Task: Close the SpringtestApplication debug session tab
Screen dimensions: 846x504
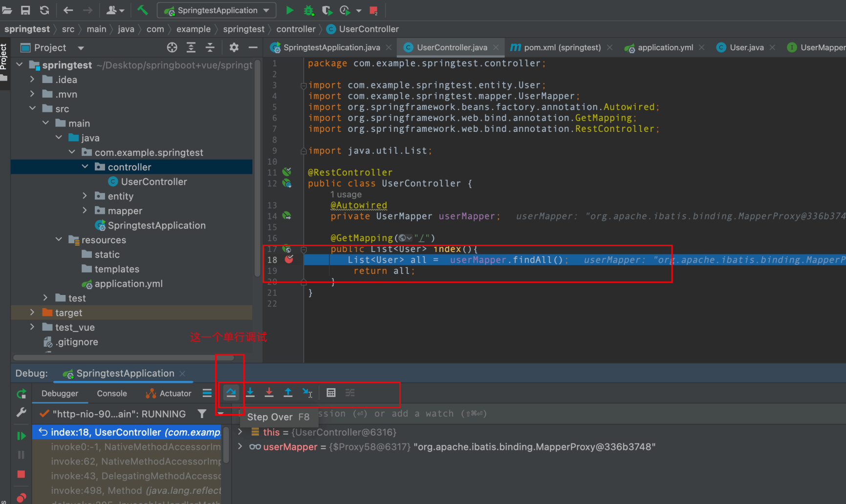Action: point(183,373)
